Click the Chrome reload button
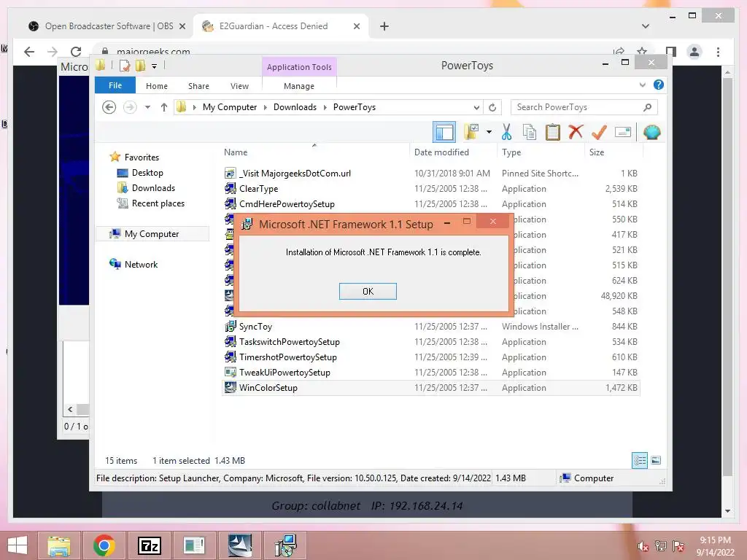This screenshot has width=747, height=560. coord(76,52)
